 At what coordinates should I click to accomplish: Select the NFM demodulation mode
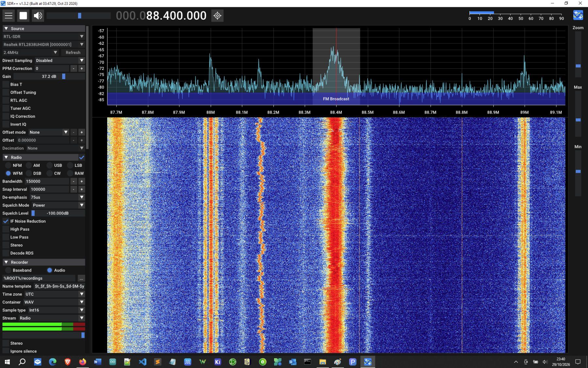[x=8, y=166]
